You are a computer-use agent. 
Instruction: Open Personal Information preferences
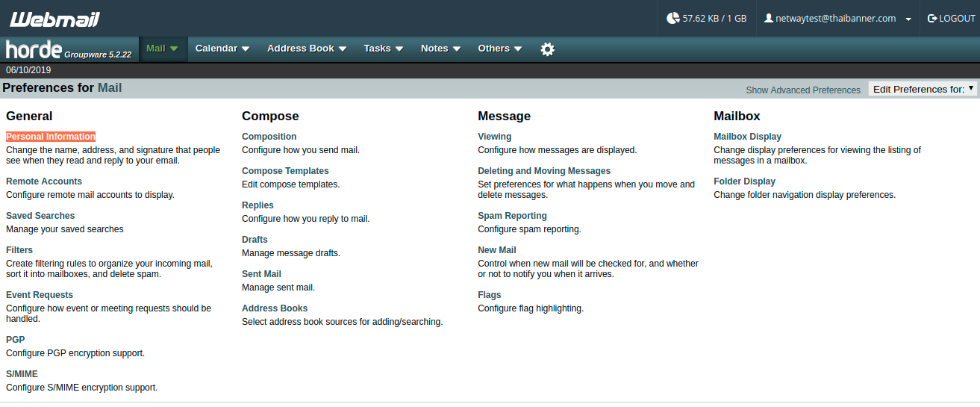click(51, 137)
